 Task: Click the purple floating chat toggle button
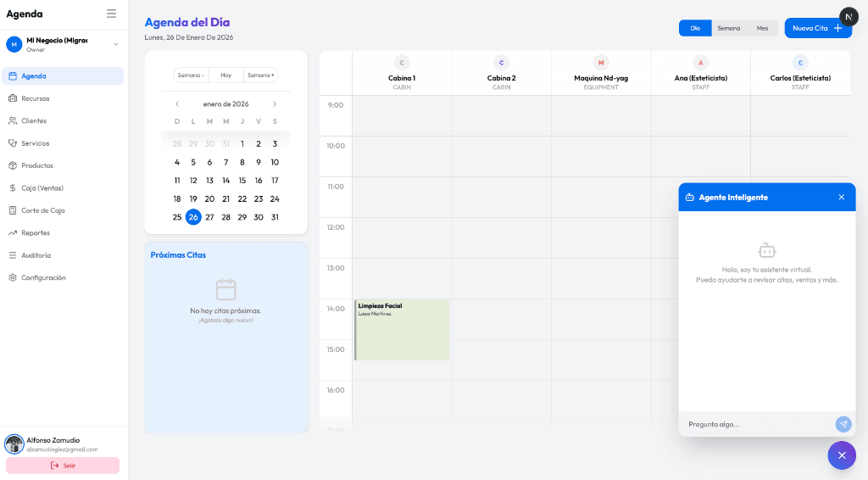click(x=841, y=455)
